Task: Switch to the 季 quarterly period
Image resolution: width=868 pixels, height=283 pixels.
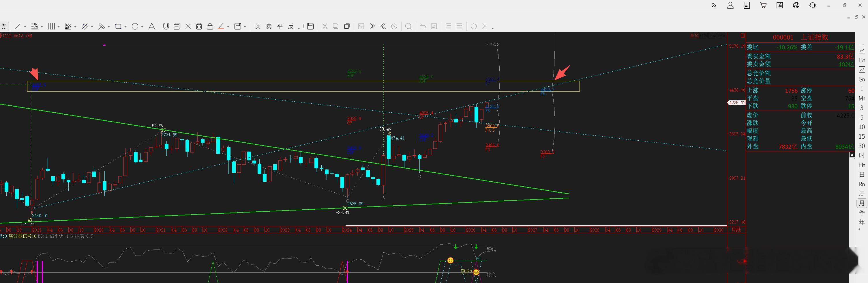Action: (862, 213)
